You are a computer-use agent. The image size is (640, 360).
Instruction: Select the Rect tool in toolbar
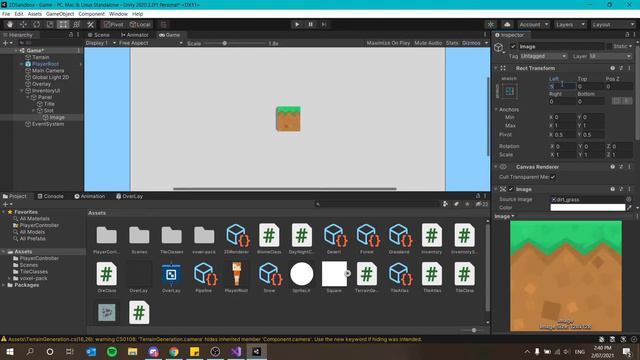coord(63,24)
